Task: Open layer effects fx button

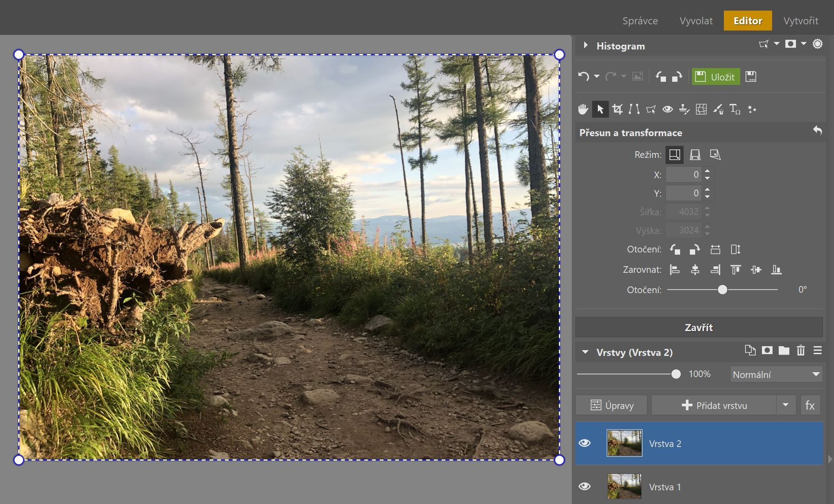Action: [x=810, y=405]
